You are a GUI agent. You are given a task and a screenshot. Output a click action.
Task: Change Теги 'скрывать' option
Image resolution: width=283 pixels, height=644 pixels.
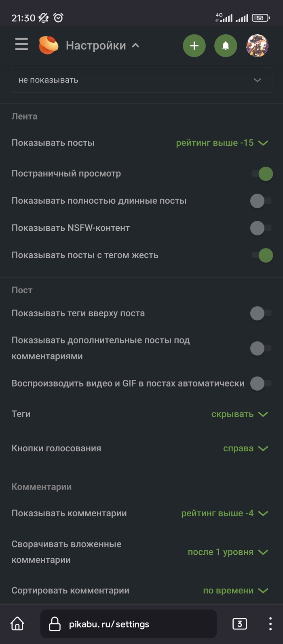tap(239, 414)
